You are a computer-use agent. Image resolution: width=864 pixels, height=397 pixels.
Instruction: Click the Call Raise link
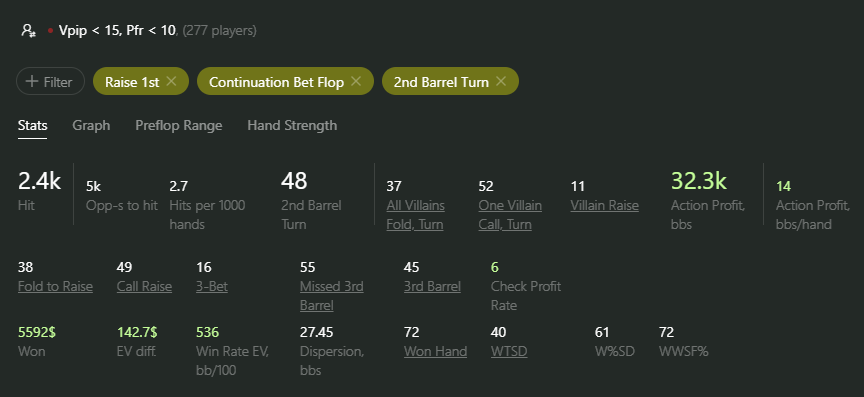tap(144, 287)
